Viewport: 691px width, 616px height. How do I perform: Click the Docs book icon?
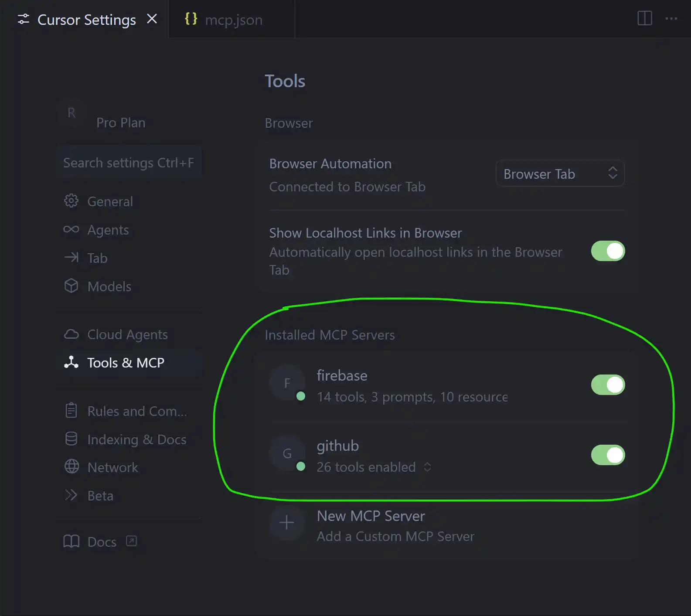[71, 541]
